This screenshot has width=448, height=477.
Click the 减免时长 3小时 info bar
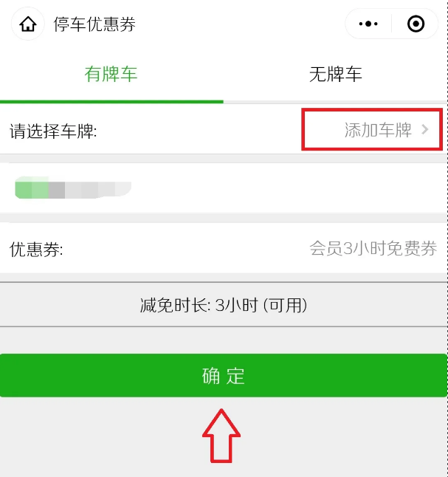pos(224,305)
